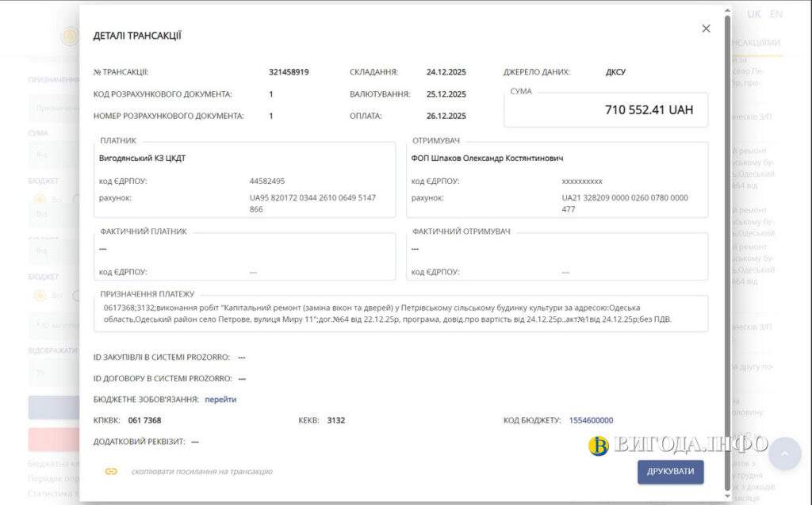Click the scrollbar up arrow
Image resolution: width=812 pixels, height=505 pixels.
727,11
